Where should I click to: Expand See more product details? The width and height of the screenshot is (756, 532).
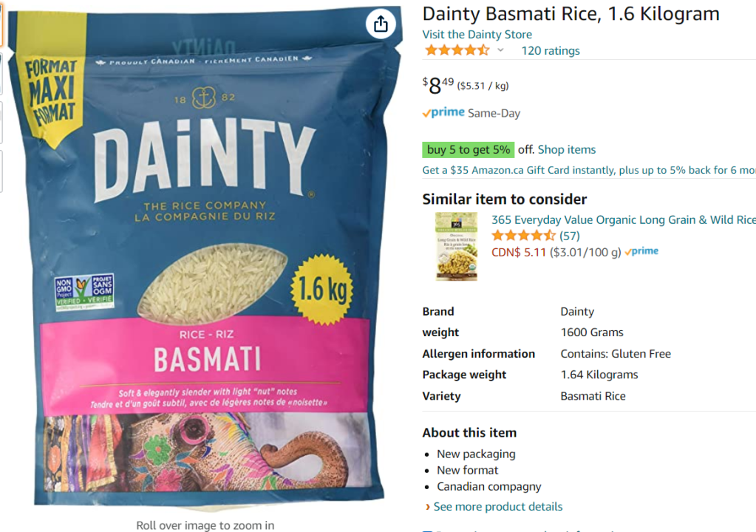click(497, 506)
